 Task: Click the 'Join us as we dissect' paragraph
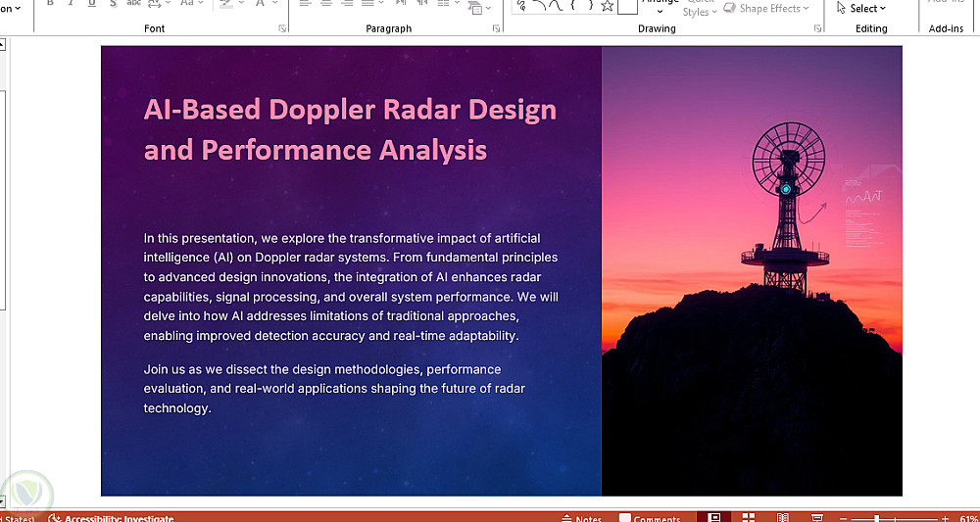pos(335,389)
